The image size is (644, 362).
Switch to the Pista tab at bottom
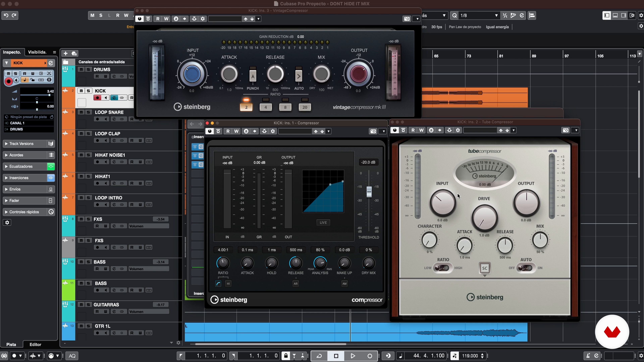[11, 345]
